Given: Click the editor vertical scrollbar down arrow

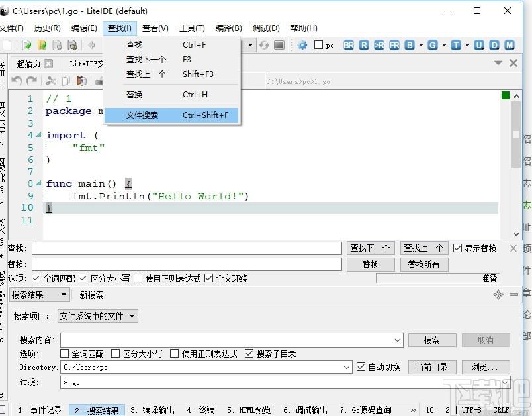Looking at the screenshot, I should point(516,234).
